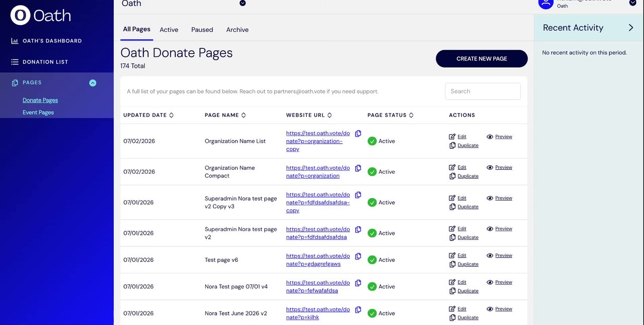644x325 pixels.
Task: Click Create New Page button
Action: coord(481,58)
